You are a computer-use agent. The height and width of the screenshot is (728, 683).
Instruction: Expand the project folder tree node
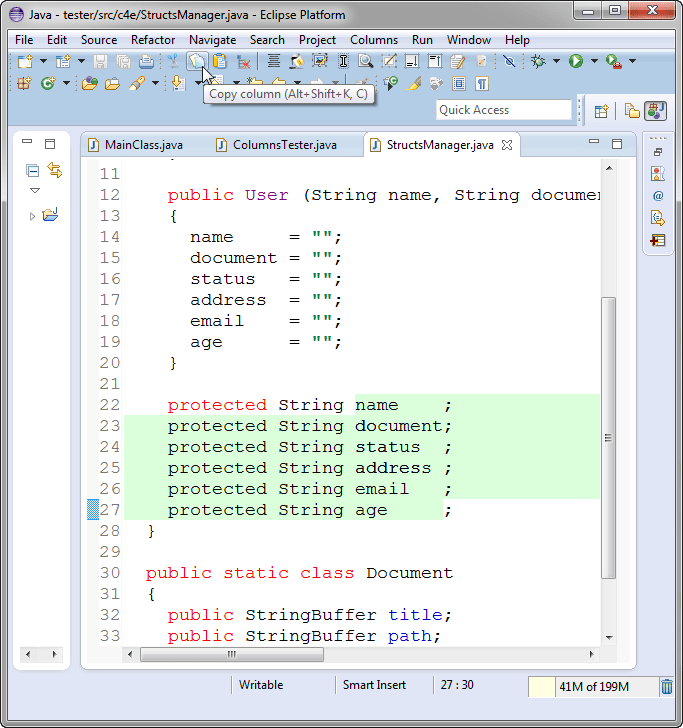click(32, 216)
